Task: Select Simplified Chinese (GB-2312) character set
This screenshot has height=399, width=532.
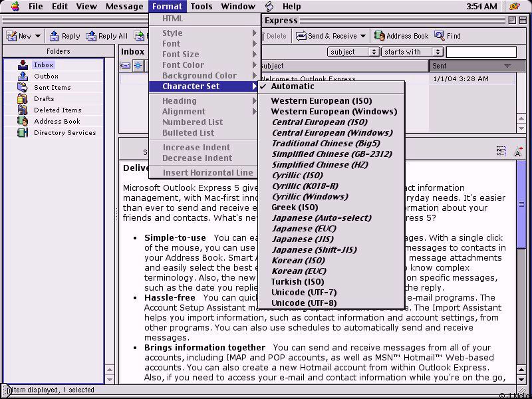Action: click(x=331, y=154)
